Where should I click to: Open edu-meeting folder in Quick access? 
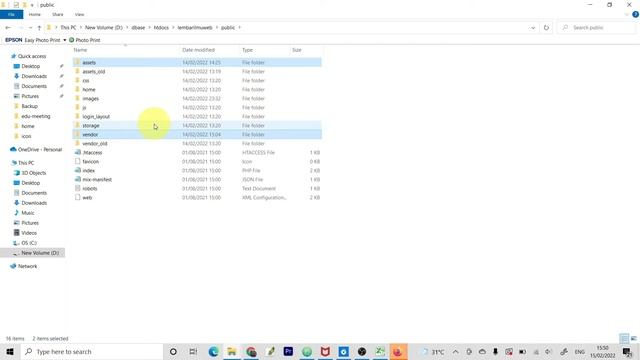pos(36,116)
